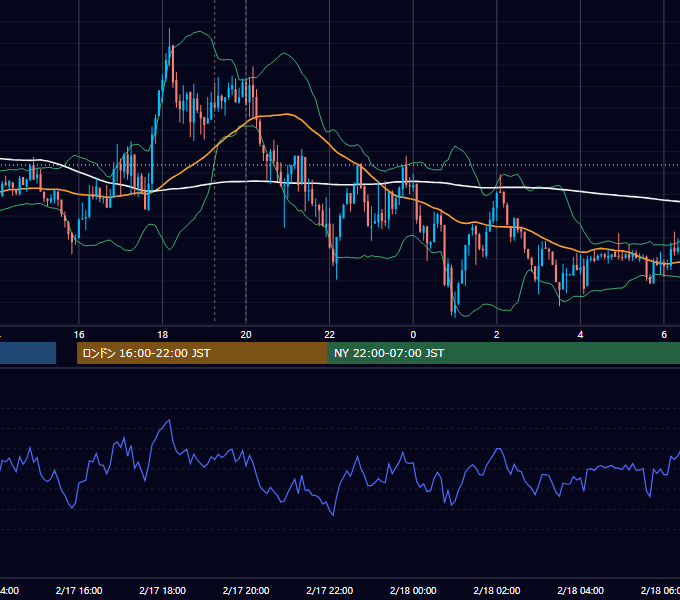Click the 2/17 18:00 time label
Viewport: 680px width, 600px height.
[x=163, y=590]
